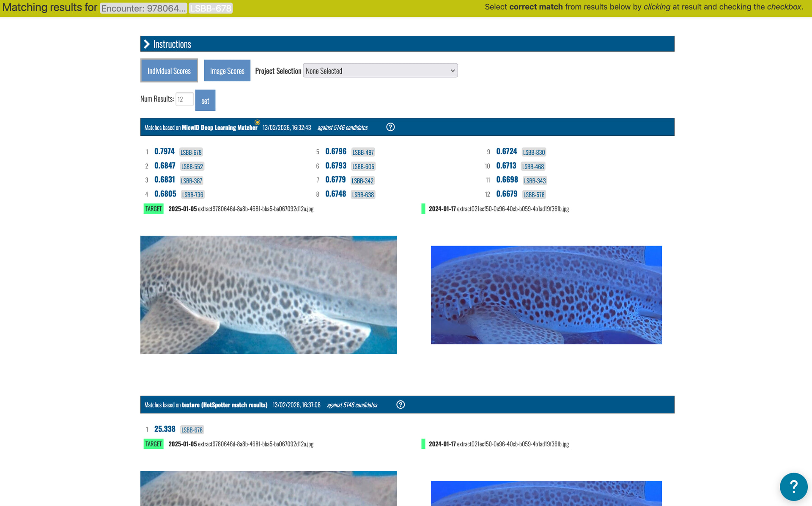Click the HotSpotter help question icon
Screen dimensions: 812x506
click(400, 405)
